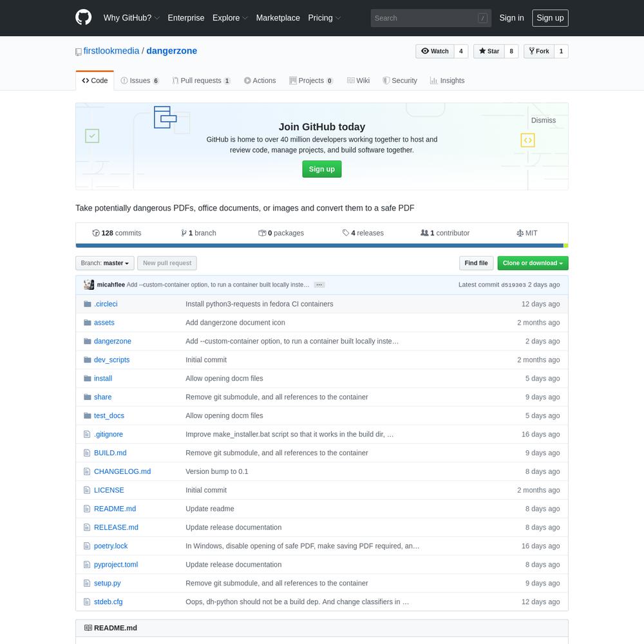The image size is (644, 644).
Task: Click the folder icon for share
Action: [x=87, y=397]
